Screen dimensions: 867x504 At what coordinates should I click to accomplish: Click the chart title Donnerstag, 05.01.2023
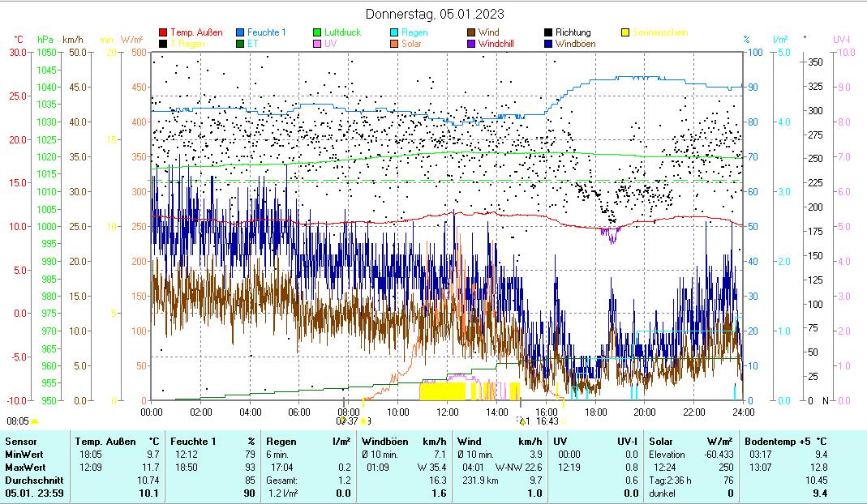coord(434,14)
